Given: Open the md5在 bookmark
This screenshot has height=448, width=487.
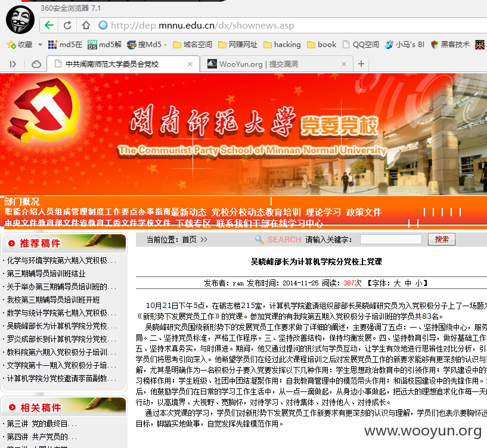Looking at the screenshot, I should pyautogui.click(x=65, y=45).
